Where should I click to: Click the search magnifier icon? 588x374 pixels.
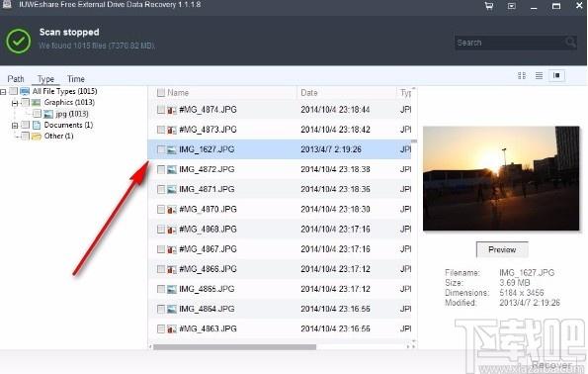[x=570, y=43]
